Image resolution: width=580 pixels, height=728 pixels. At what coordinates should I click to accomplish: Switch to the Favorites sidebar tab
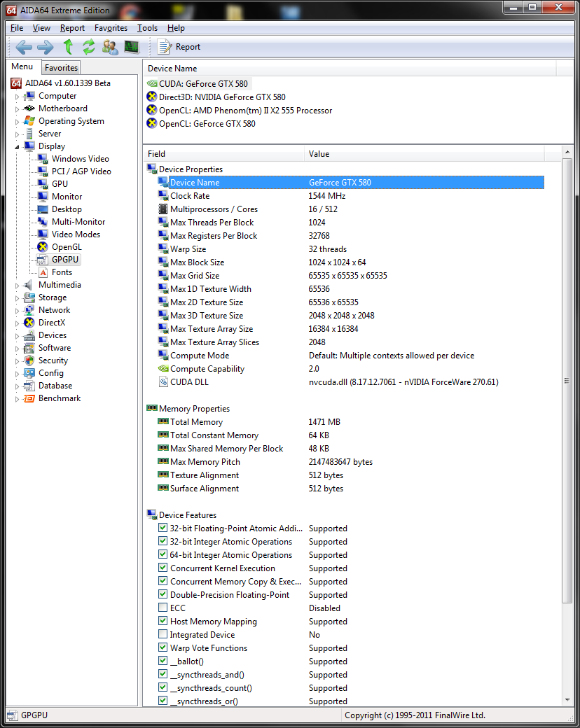[62, 68]
